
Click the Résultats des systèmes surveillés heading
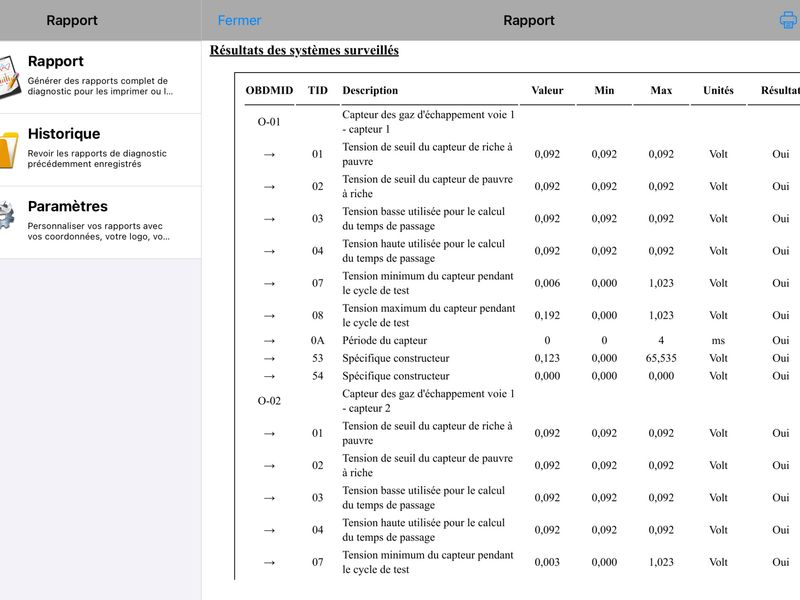click(x=304, y=50)
